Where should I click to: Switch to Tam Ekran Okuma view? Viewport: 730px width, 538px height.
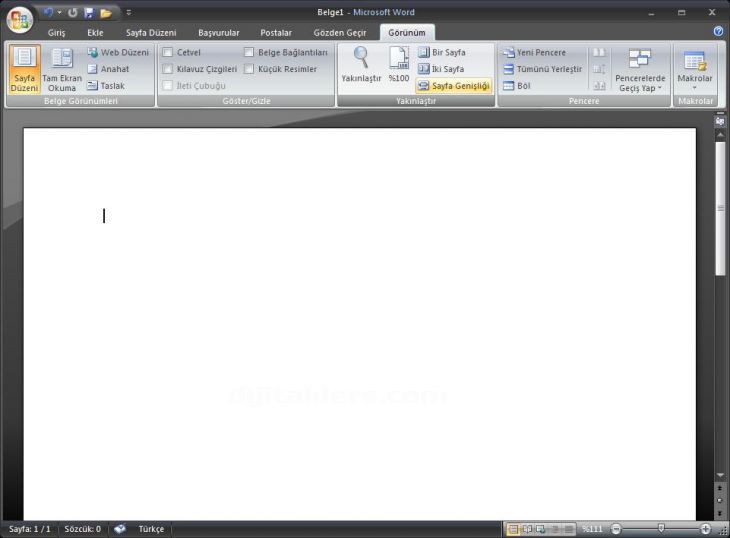pos(62,69)
